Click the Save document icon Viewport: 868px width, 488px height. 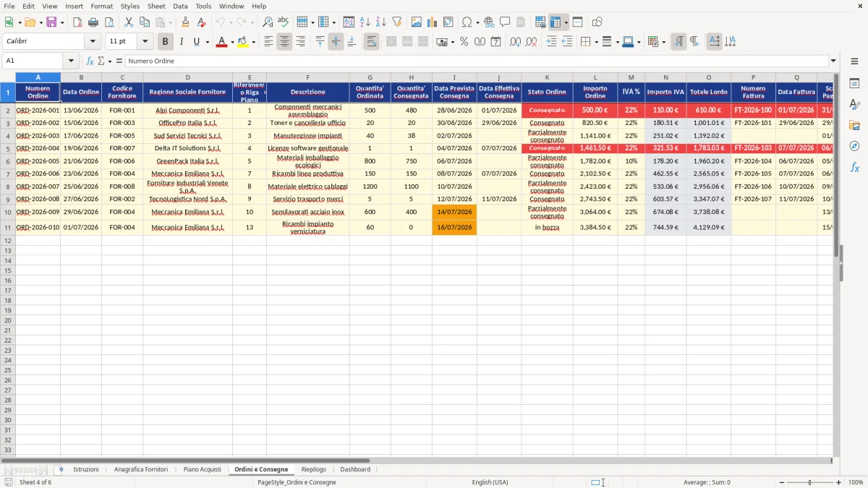point(51,22)
